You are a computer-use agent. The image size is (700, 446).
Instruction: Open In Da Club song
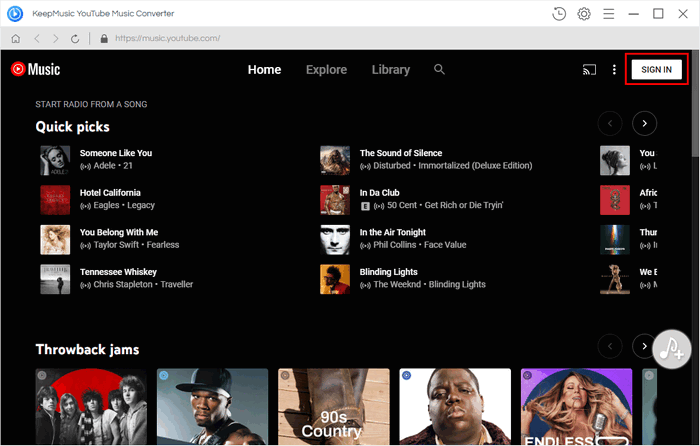point(379,193)
